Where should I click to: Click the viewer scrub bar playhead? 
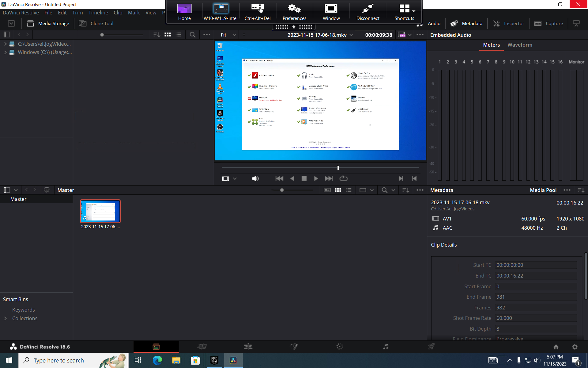click(x=338, y=168)
